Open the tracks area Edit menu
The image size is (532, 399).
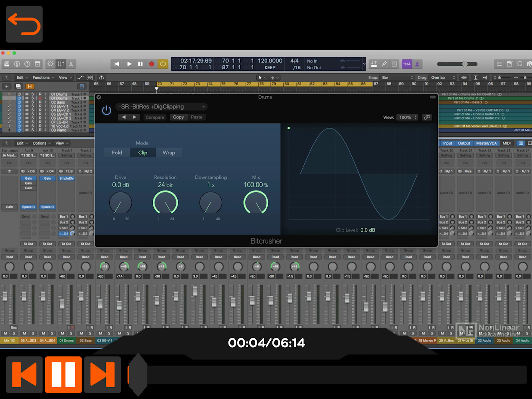(x=22, y=77)
